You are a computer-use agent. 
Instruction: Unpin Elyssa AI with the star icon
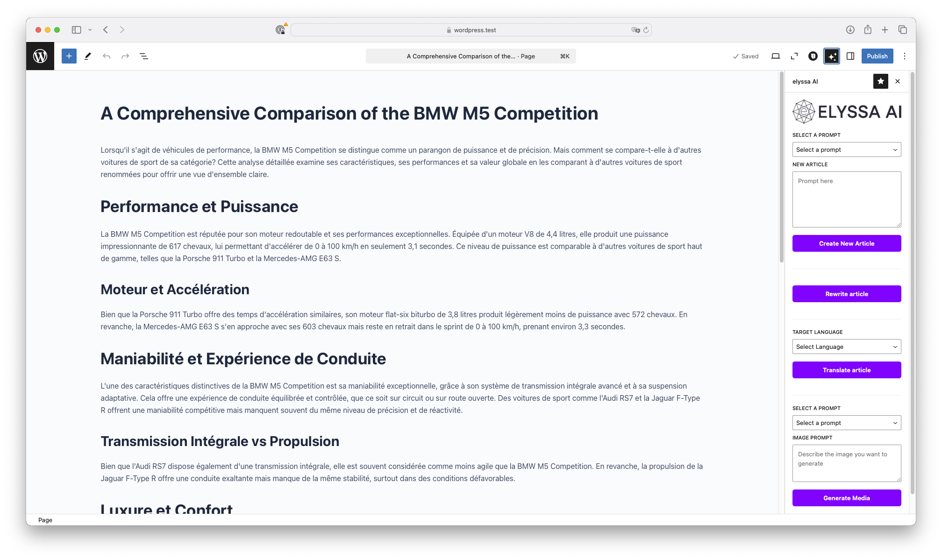click(880, 81)
